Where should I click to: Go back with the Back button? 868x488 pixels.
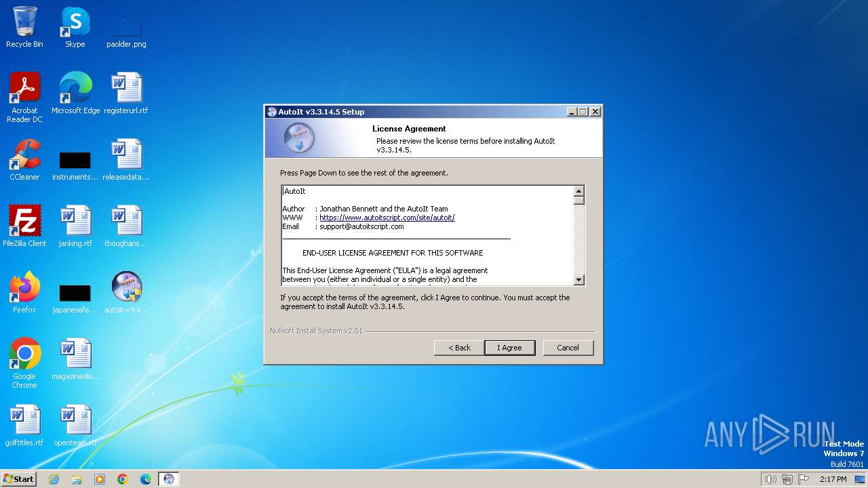tap(459, 348)
